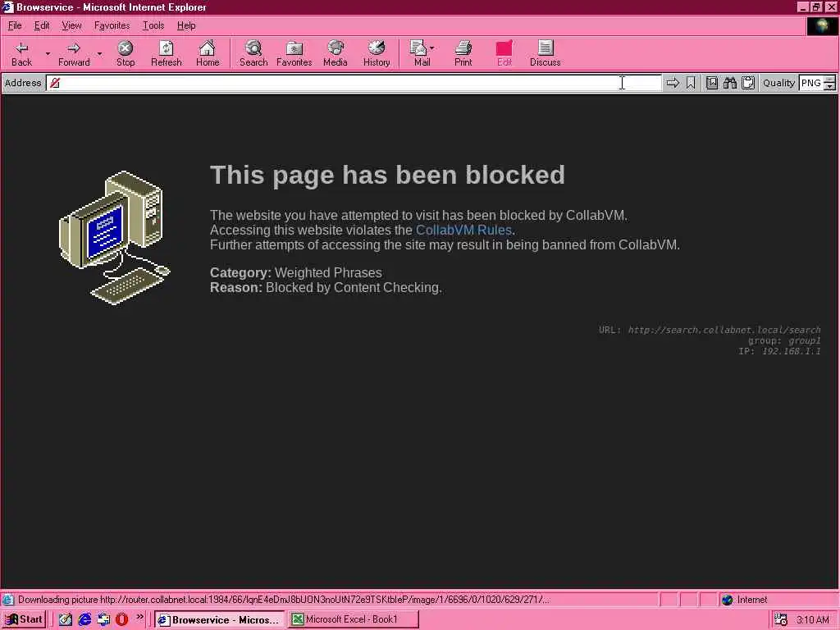Viewport: 840px width, 630px height.
Task: Click the bookmarks page icon in Browservice bar
Action: (711, 83)
